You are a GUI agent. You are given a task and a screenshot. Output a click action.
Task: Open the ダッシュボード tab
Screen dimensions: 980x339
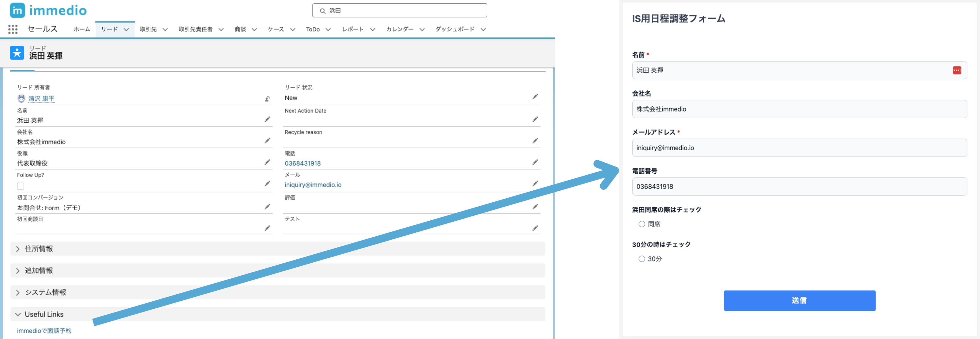[x=454, y=29]
